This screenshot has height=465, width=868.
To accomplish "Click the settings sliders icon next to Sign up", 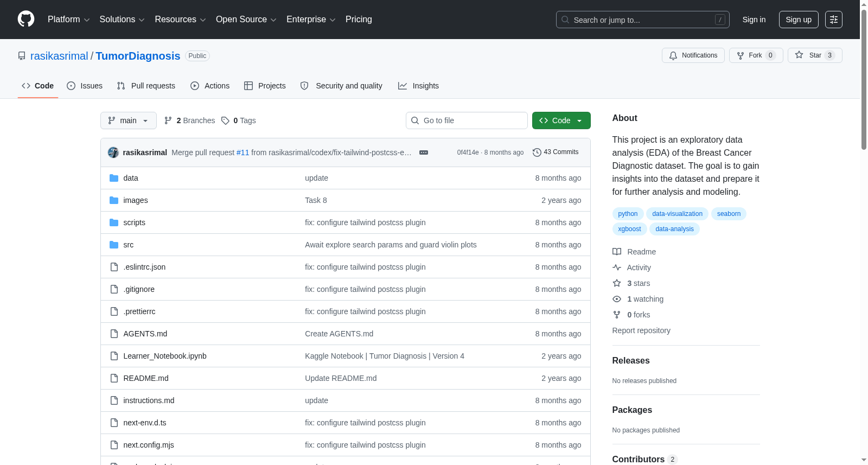I will click(x=833, y=20).
